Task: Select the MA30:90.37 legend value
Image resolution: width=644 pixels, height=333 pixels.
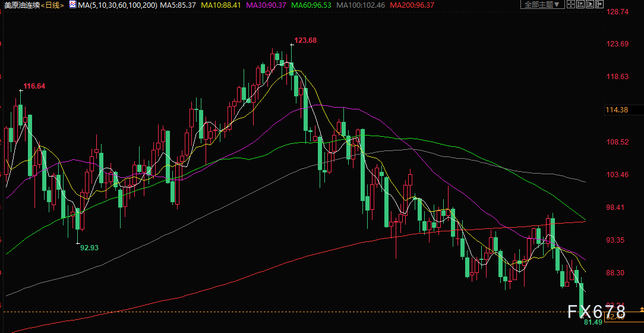Action: pyautogui.click(x=266, y=5)
